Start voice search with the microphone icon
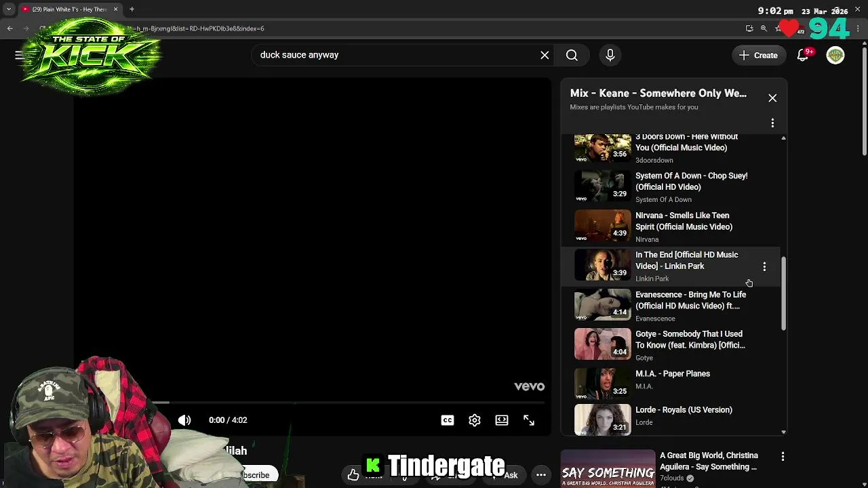This screenshot has height=488, width=868. click(610, 55)
